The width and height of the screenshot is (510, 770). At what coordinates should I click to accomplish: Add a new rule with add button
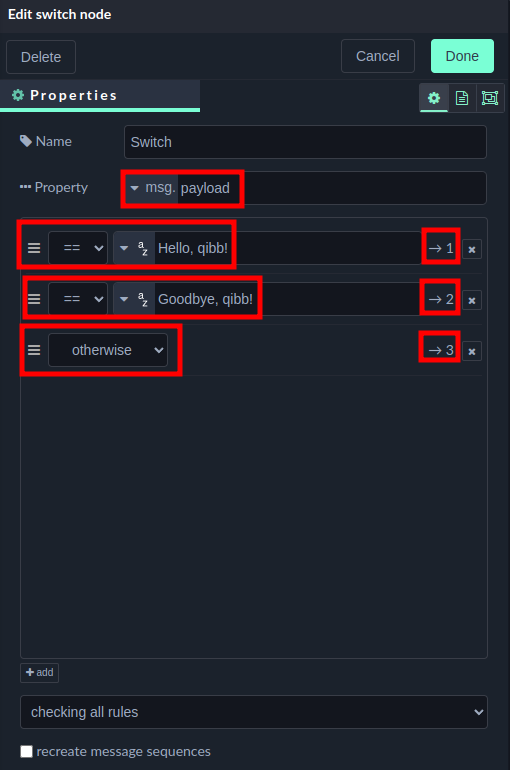click(x=39, y=673)
